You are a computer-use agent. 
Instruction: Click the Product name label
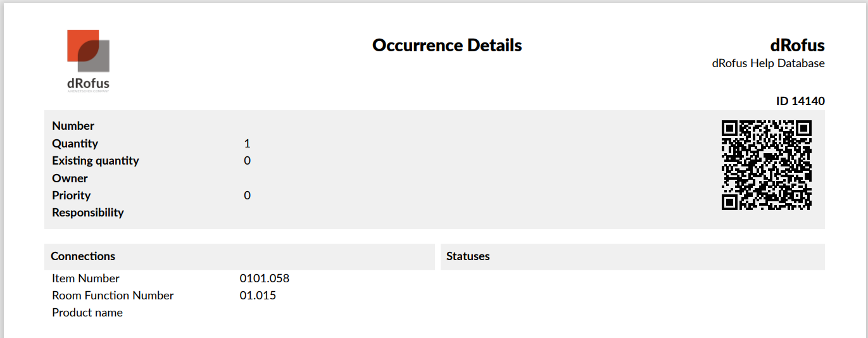click(x=87, y=313)
